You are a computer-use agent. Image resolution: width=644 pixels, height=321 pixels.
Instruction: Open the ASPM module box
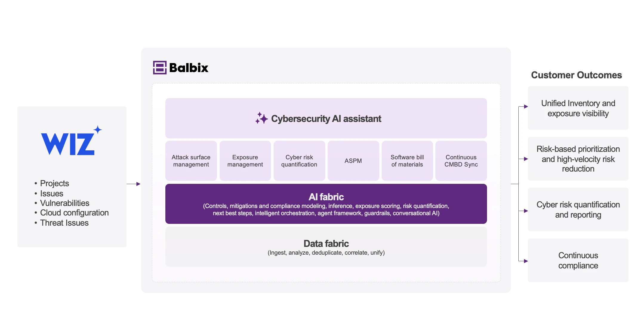click(x=353, y=161)
